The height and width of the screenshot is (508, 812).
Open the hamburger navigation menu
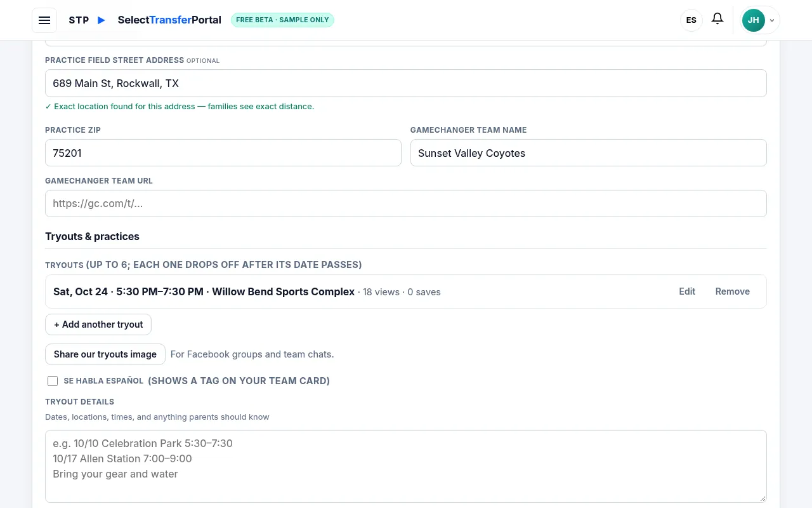(x=44, y=20)
